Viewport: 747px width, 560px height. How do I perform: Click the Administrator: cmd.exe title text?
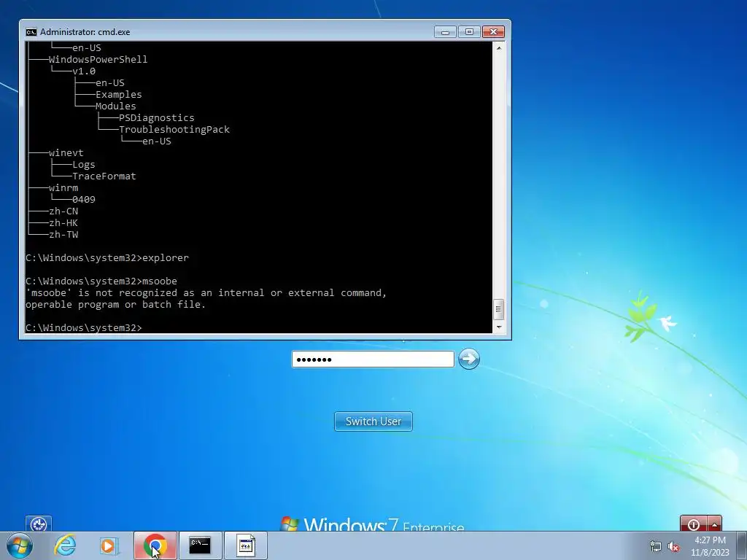[85, 32]
